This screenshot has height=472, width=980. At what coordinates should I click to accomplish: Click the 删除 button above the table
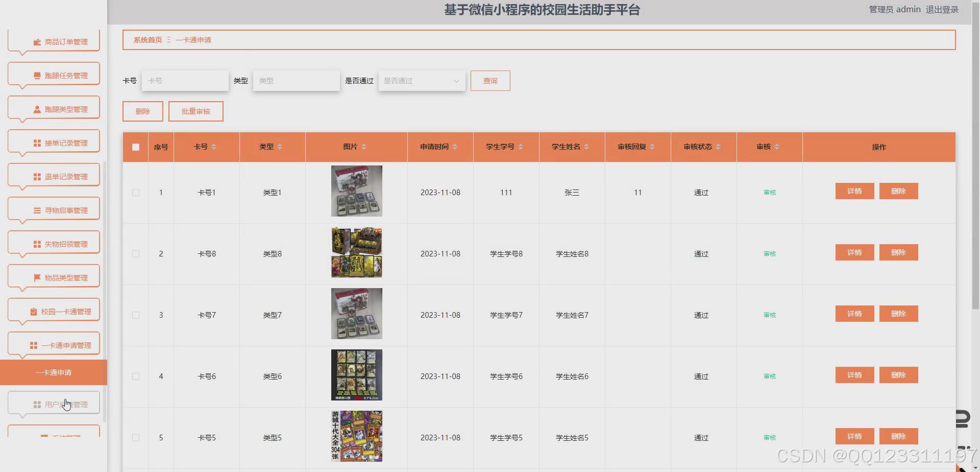pyautogui.click(x=143, y=111)
